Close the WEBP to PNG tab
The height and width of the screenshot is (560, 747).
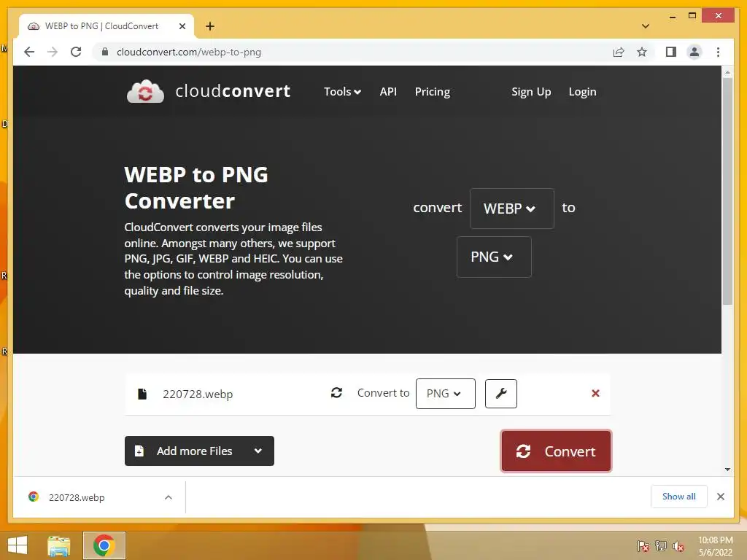[x=182, y=26]
